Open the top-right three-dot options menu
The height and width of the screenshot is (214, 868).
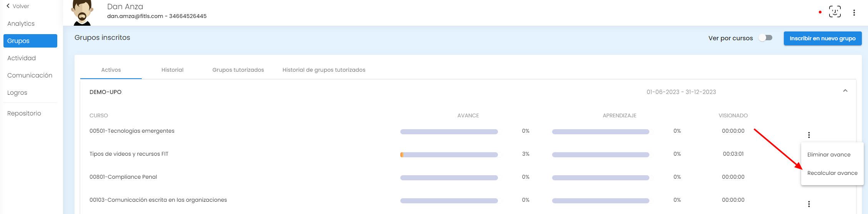854,13
